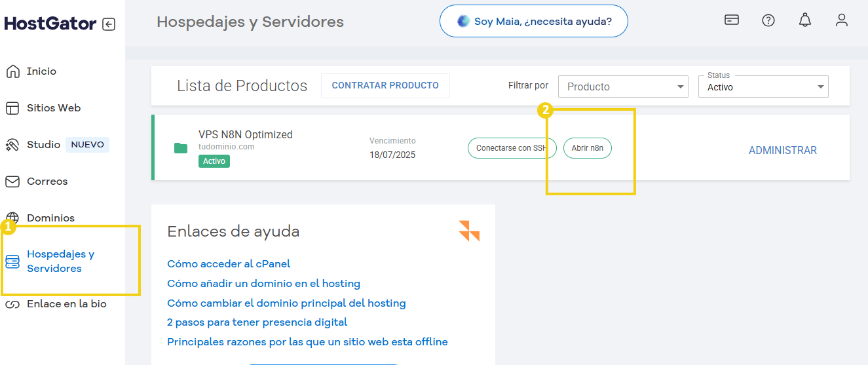This screenshot has width=868, height=365.
Task: Click the expiry date 18/07/2025
Action: pos(392,155)
